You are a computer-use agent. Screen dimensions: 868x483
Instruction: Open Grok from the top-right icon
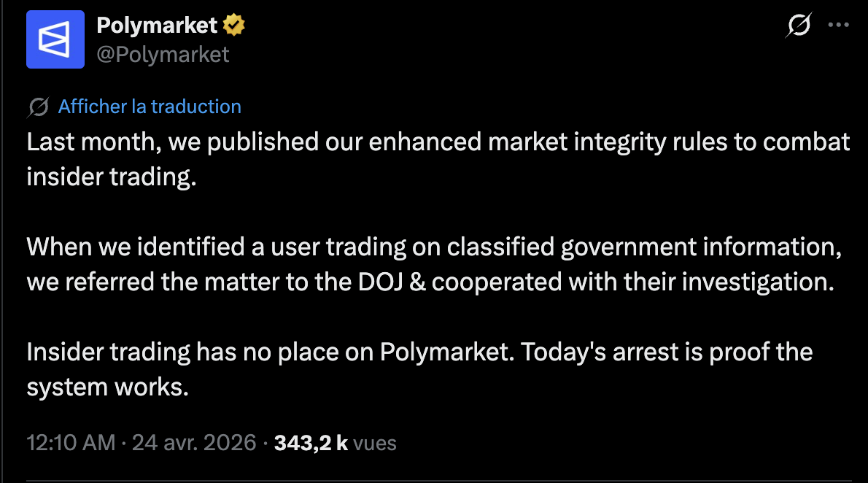[799, 26]
